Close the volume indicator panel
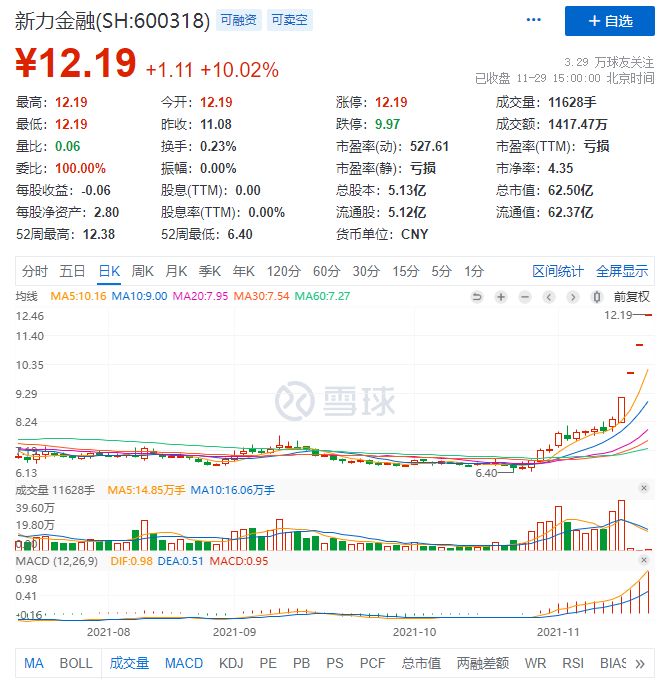The image size is (669, 686). coord(644,489)
